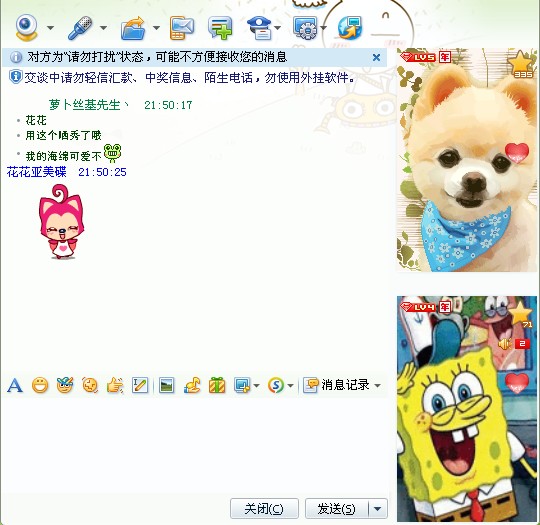Send a gift with the gift box icon

click(x=217, y=385)
